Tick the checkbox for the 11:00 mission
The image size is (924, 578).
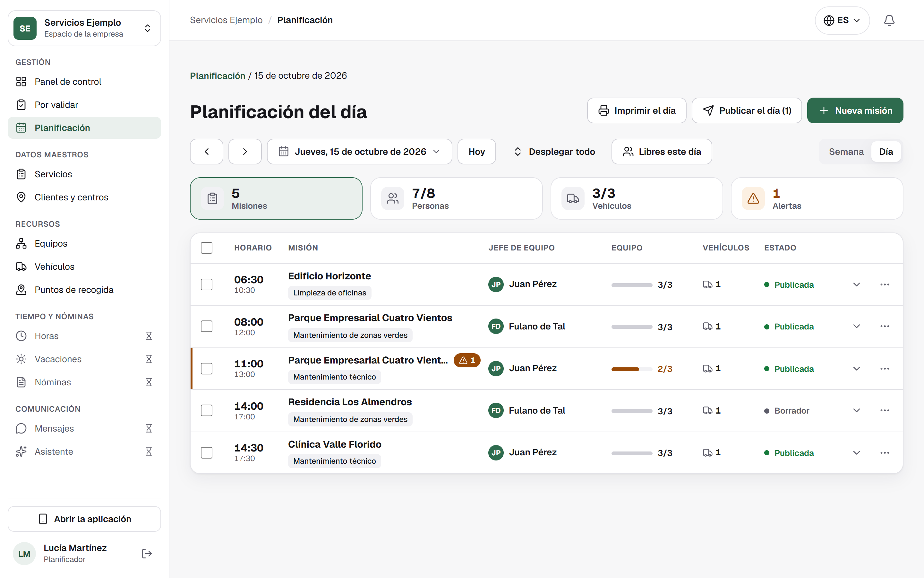point(207,369)
